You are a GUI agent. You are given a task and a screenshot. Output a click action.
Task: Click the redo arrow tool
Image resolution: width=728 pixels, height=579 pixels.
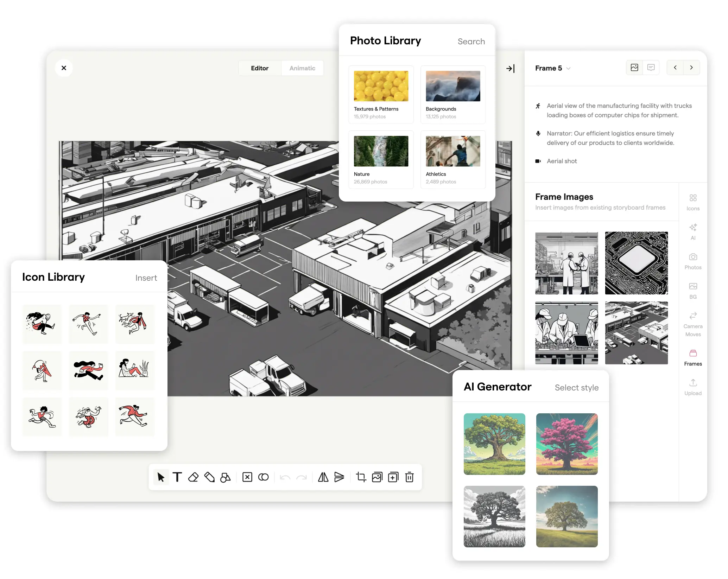pyautogui.click(x=301, y=477)
